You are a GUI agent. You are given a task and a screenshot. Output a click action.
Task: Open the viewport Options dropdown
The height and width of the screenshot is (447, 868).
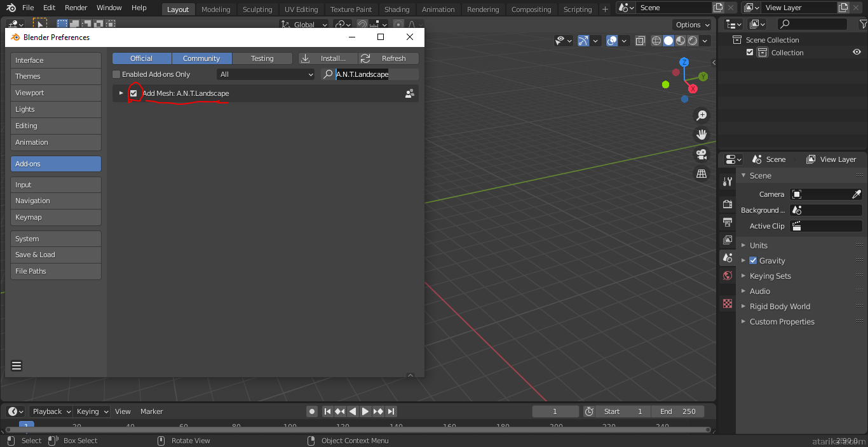coord(692,25)
